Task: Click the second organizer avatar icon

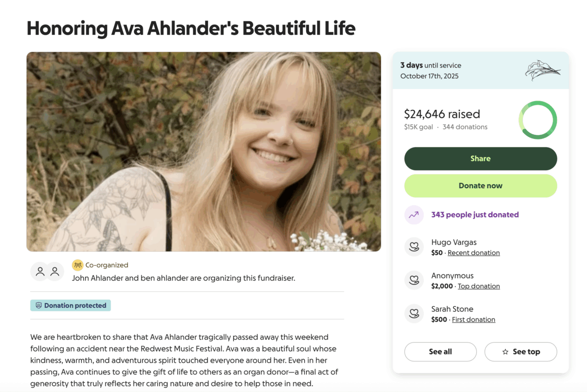Action: coord(55,271)
